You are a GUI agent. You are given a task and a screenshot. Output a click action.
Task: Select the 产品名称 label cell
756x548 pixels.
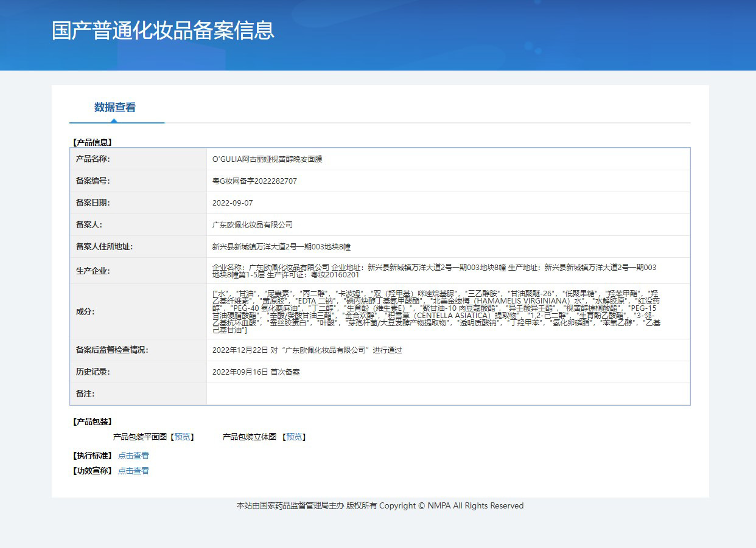click(x=138, y=159)
